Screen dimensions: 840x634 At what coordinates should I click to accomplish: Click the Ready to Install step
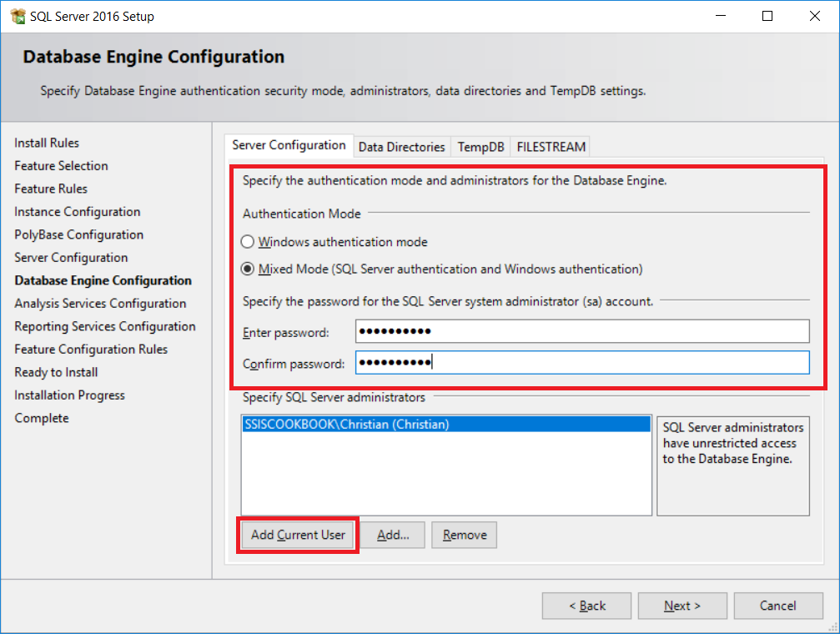point(56,372)
